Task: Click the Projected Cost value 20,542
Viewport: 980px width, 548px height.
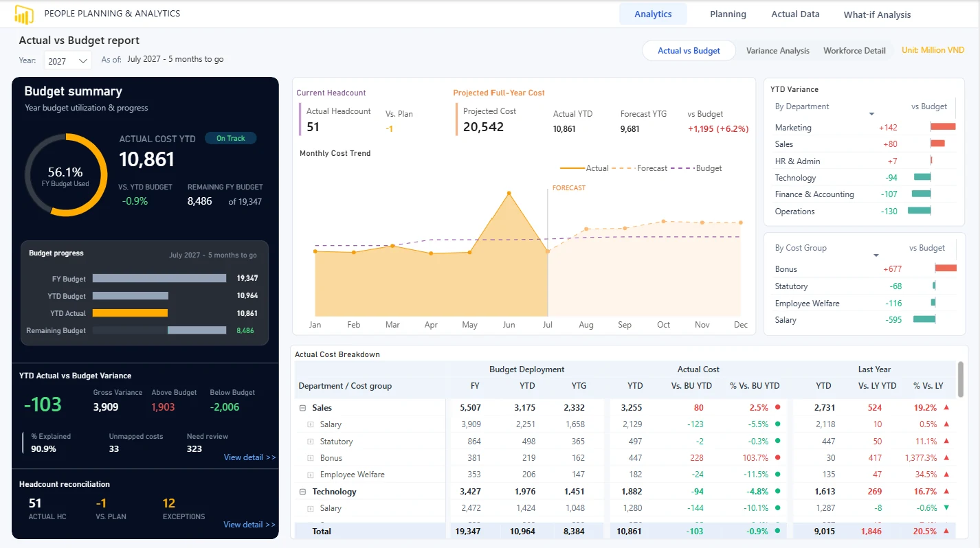Action: point(483,127)
